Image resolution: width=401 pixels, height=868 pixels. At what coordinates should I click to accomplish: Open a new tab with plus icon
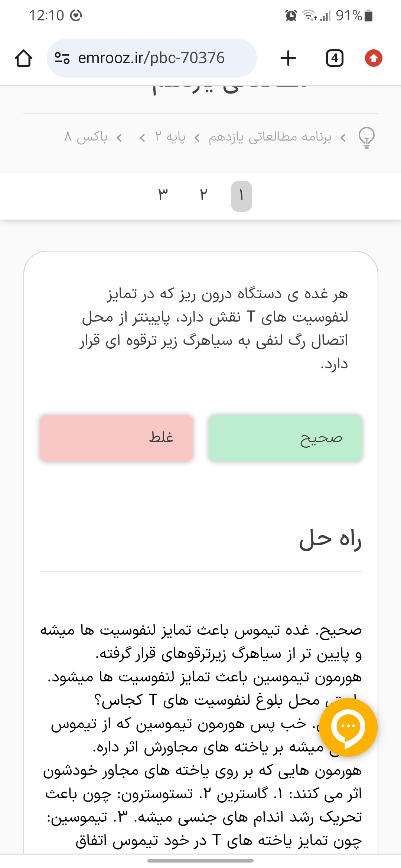[x=288, y=58]
